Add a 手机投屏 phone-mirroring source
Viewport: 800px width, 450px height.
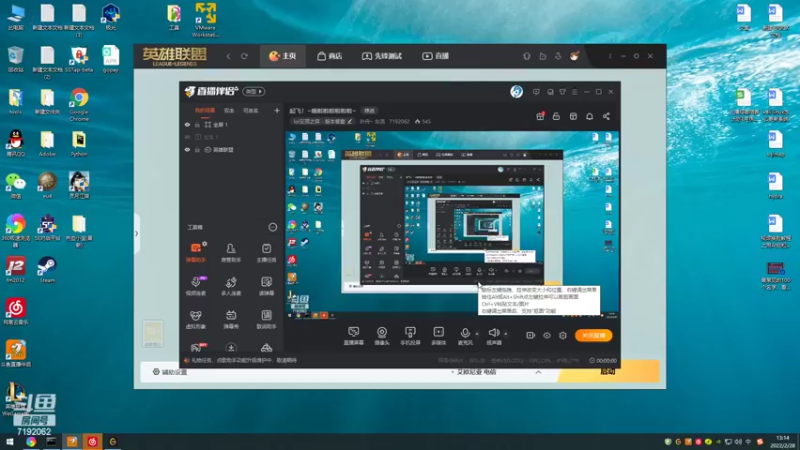(x=410, y=336)
